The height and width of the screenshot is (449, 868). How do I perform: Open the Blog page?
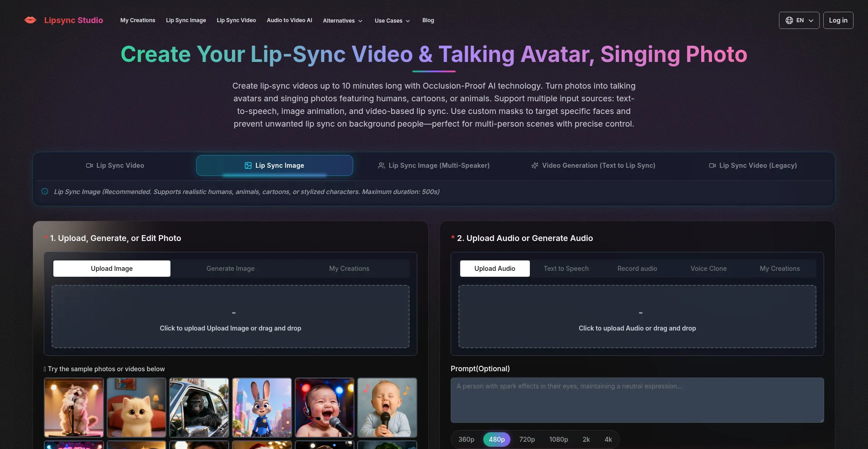click(428, 20)
